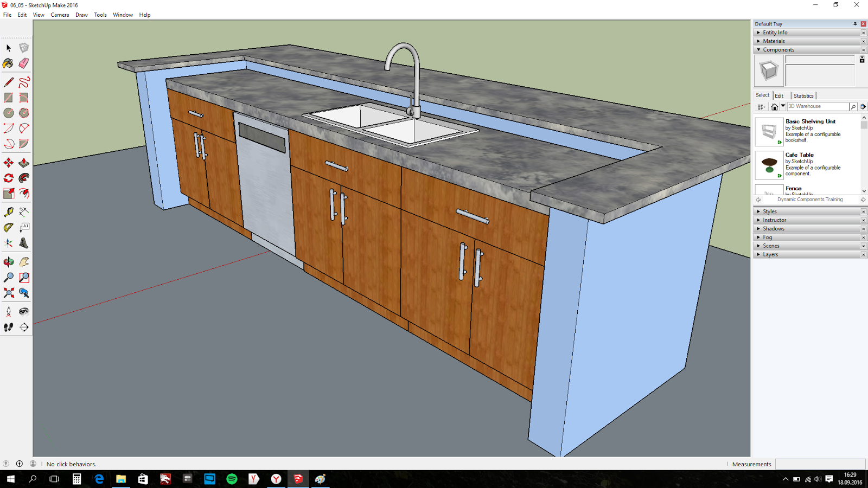Viewport: 868px width, 488px height.
Task: Pick the Tape Measure tool
Action: tap(9, 212)
